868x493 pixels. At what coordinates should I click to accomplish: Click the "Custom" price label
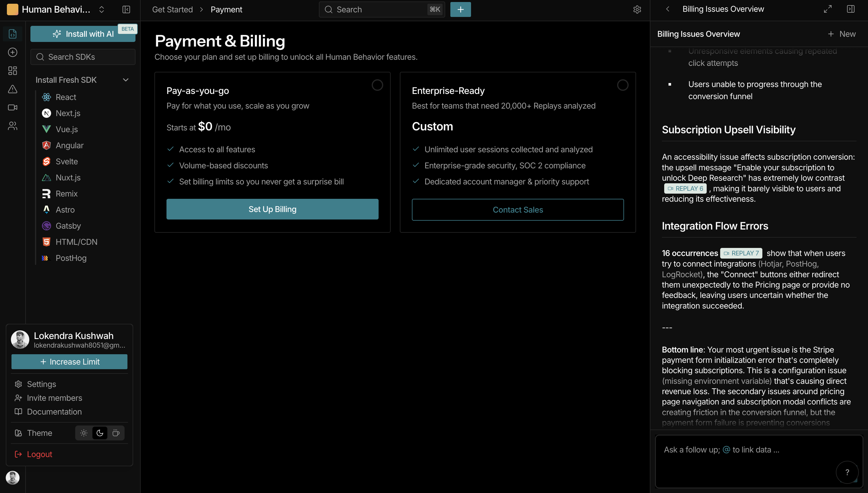tap(432, 127)
